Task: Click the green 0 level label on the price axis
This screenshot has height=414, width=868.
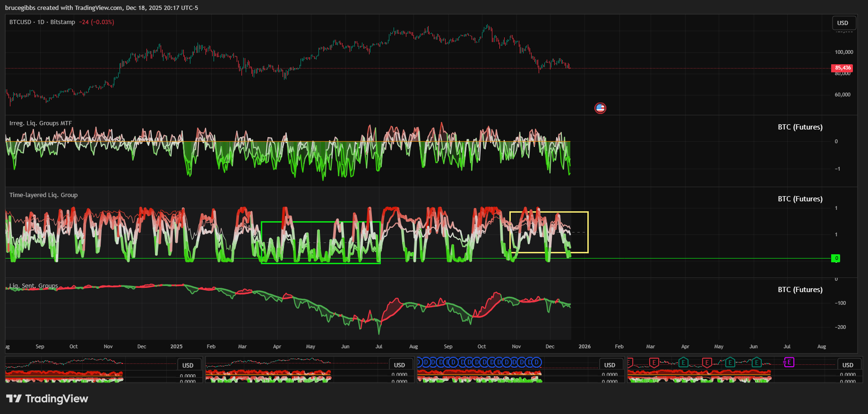Action: pyautogui.click(x=836, y=259)
